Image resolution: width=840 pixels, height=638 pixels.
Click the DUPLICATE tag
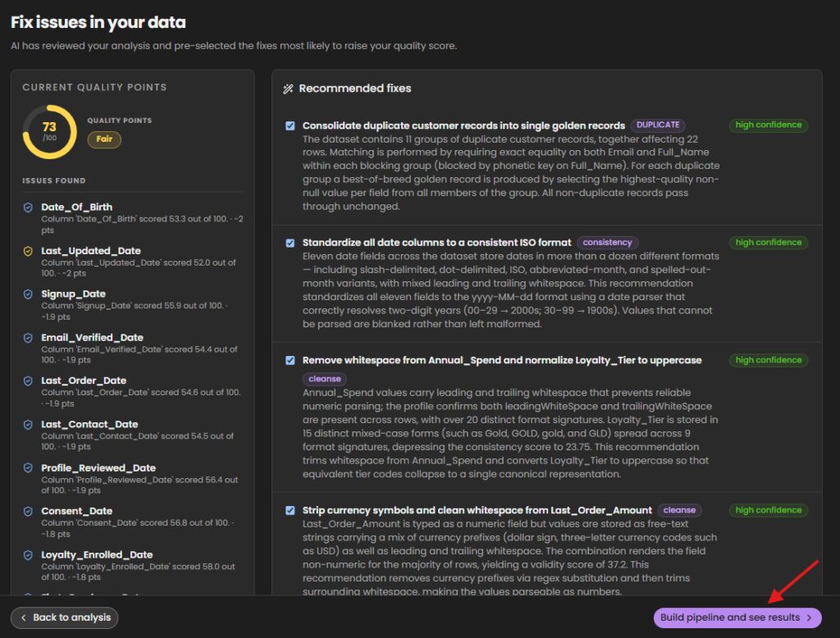pyautogui.click(x=657, y=125)
